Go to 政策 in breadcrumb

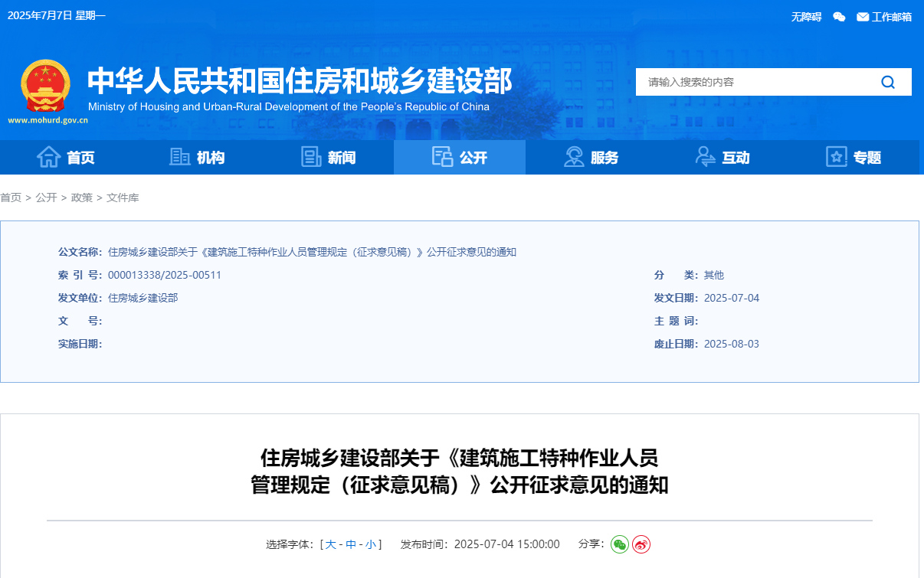(x=82, y=198)
